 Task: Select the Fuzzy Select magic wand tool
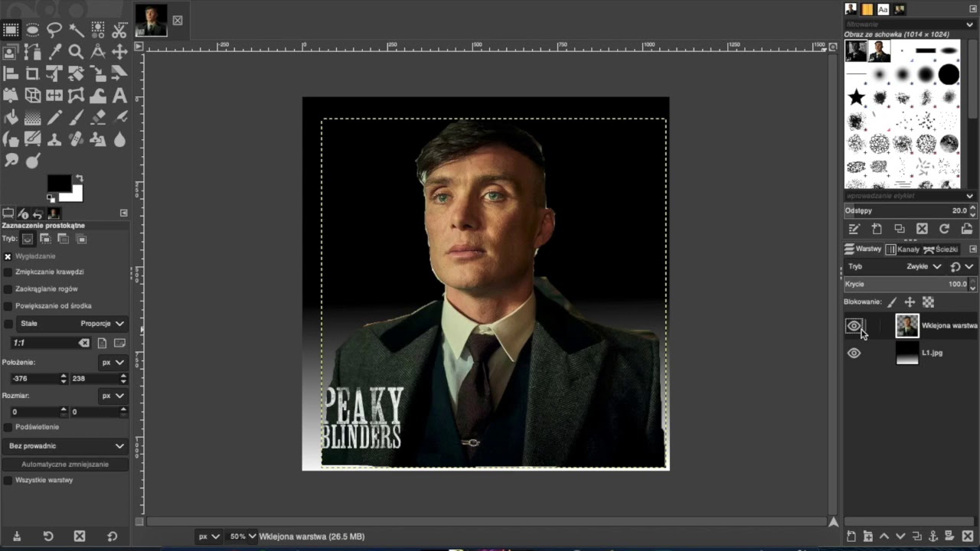click(76, 31)
